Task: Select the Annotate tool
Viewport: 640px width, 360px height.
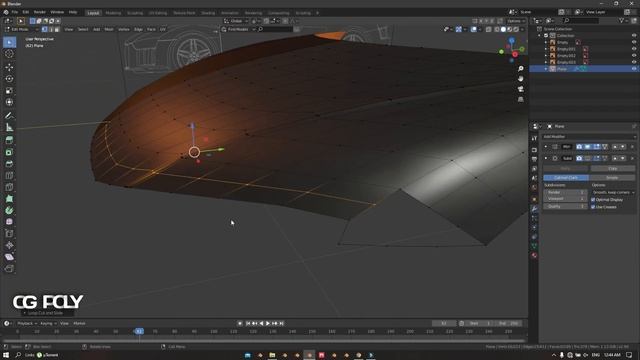Action: 9,116
